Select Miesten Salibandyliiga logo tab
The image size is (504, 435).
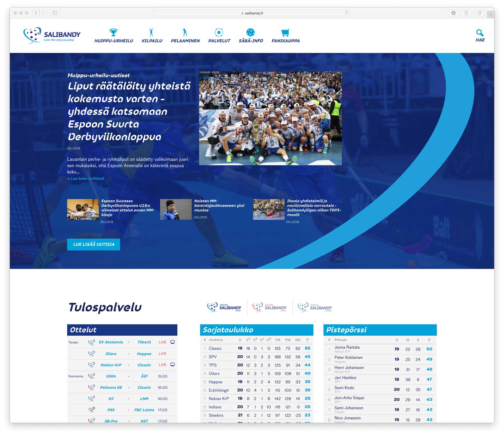click(x=224, y=307)
